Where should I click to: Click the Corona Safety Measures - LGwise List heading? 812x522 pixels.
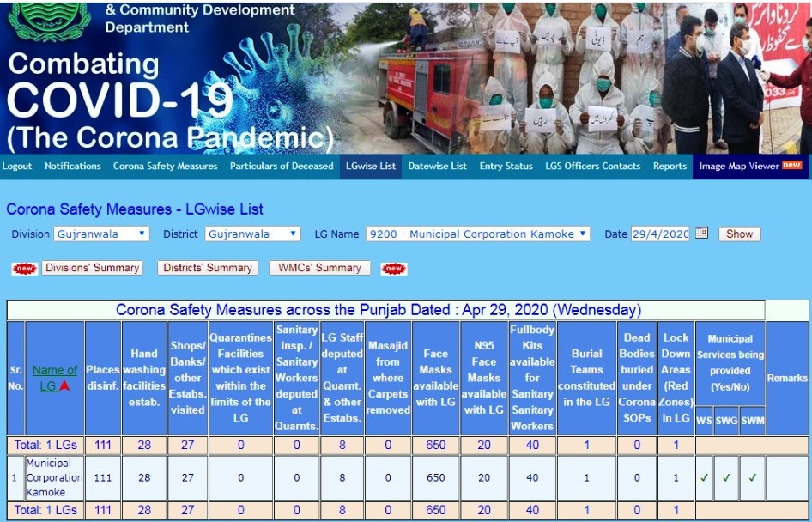tap(135, 209)
